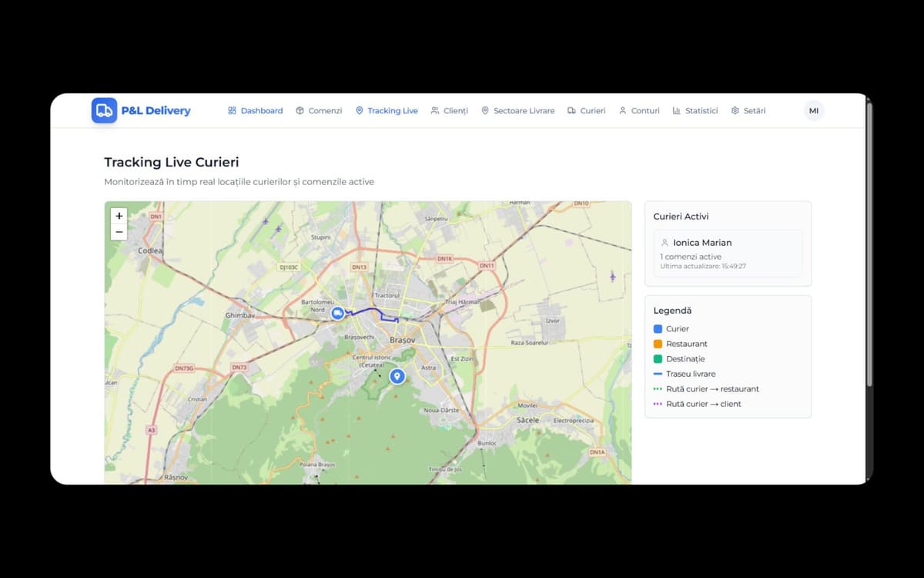Click the Tracking Live Curieri heading
924x578 pixels.
pyautogui.click(x=172, y=163)
